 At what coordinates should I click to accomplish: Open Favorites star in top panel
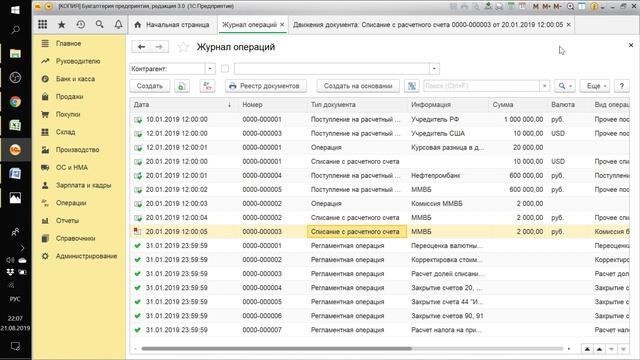(x=62, y=24)
